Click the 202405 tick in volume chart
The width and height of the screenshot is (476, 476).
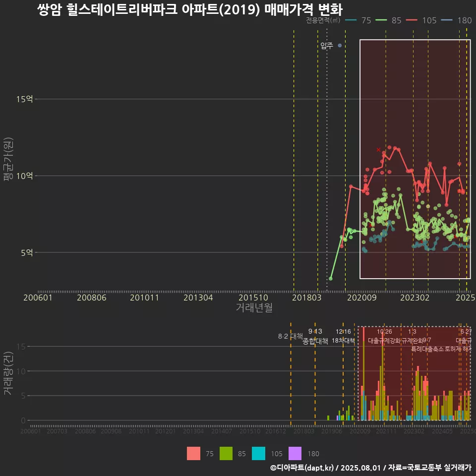[442, 431]
